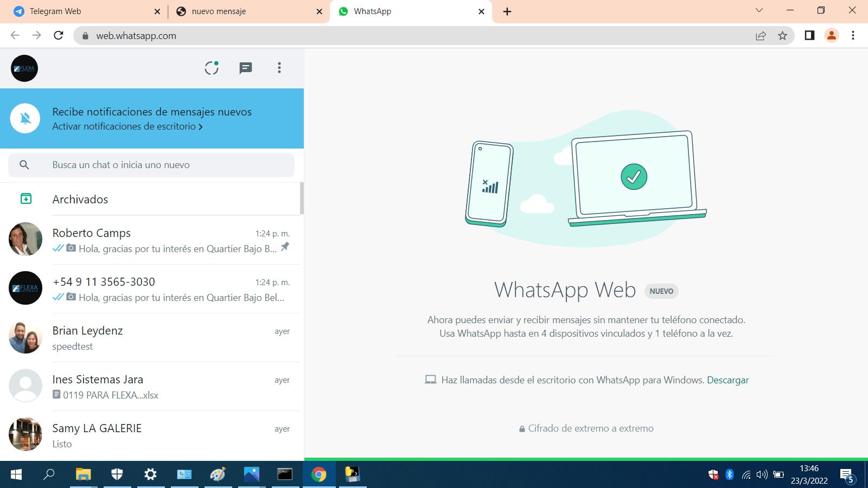Viewport: 868px width, 488px height.
Task: Start a new chat with message icon
Action: (x=246, y=68)
